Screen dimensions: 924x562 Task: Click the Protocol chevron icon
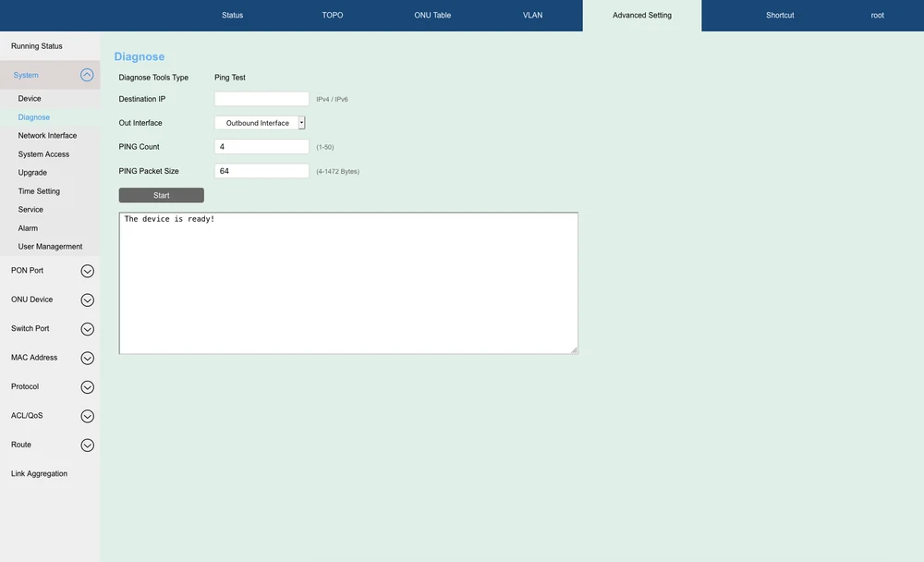(87, 387)
